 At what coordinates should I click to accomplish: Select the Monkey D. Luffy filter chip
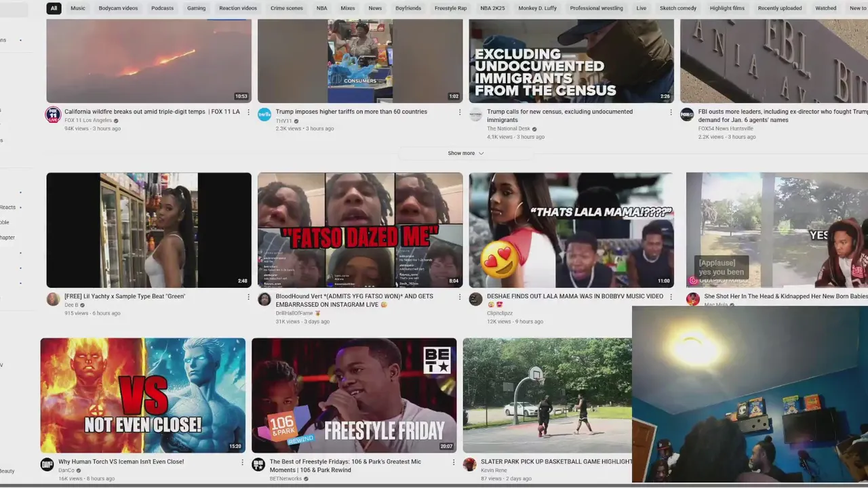click(537, 8)
